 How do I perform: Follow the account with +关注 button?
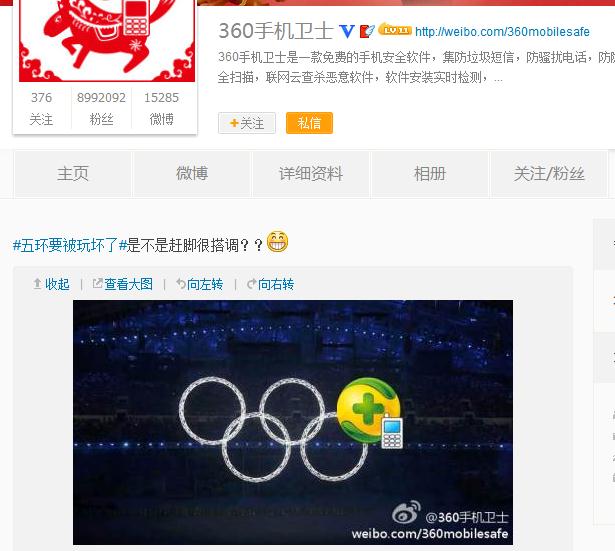(247, 123)
